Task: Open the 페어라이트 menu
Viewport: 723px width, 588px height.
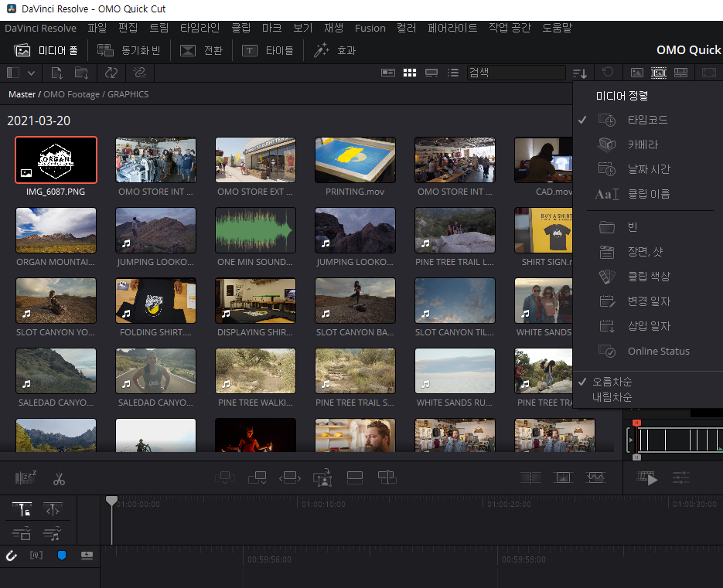Action: [452, 28]
